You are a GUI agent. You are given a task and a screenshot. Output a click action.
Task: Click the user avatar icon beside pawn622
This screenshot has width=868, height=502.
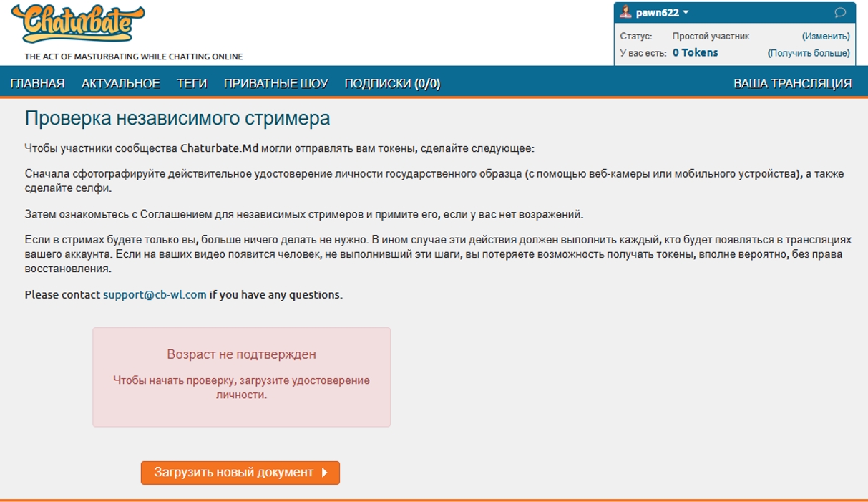625,12
